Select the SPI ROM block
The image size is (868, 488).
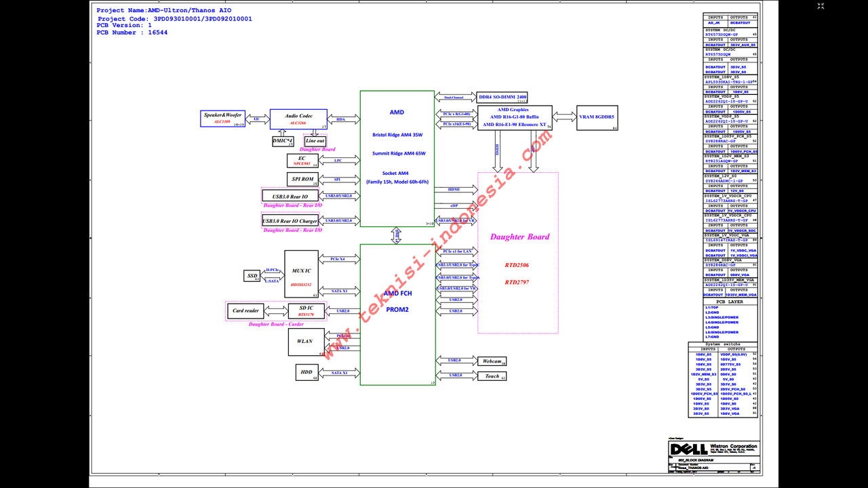(x=303, y=179)
